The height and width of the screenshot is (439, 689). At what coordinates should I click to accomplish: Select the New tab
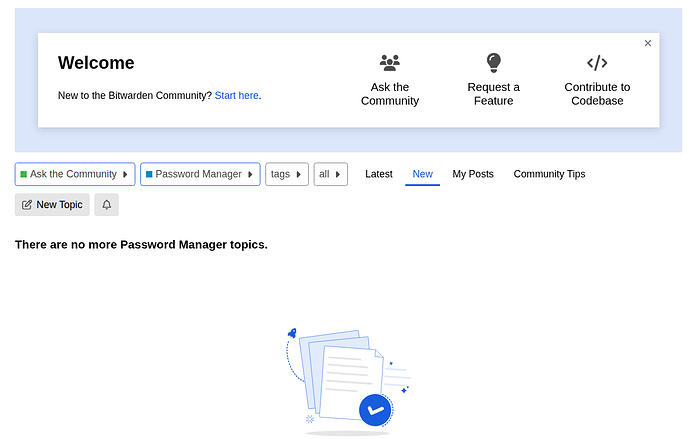(x=422, y=174)
